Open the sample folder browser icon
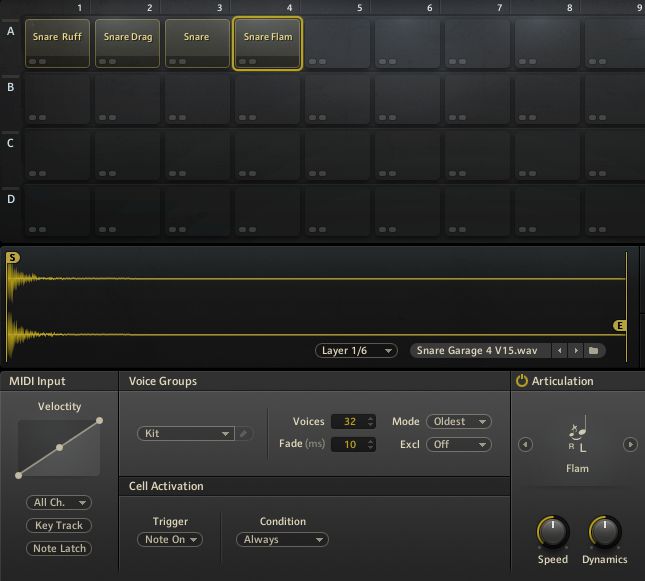645x581 pixels. coord(594,351)
